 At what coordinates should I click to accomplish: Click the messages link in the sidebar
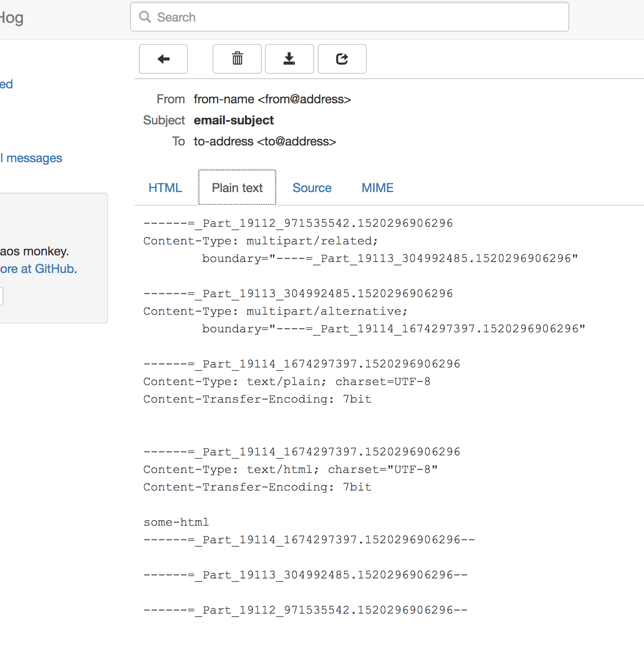coord(31,158)
